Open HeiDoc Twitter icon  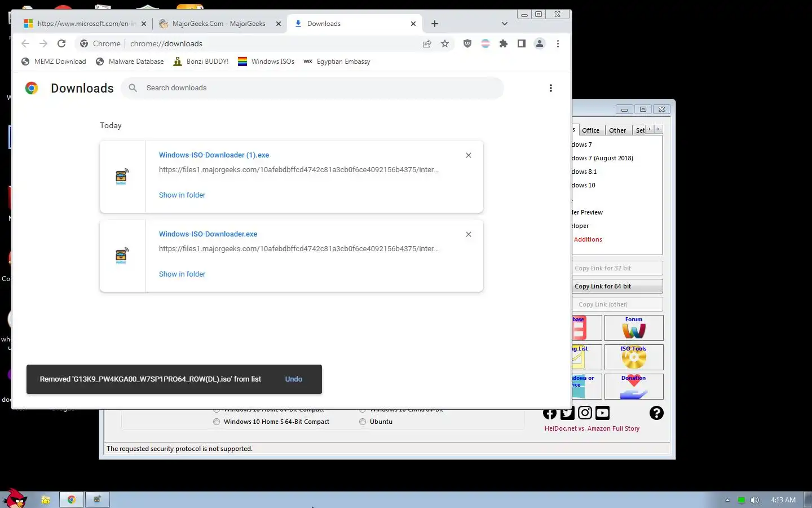click(567, 413)
